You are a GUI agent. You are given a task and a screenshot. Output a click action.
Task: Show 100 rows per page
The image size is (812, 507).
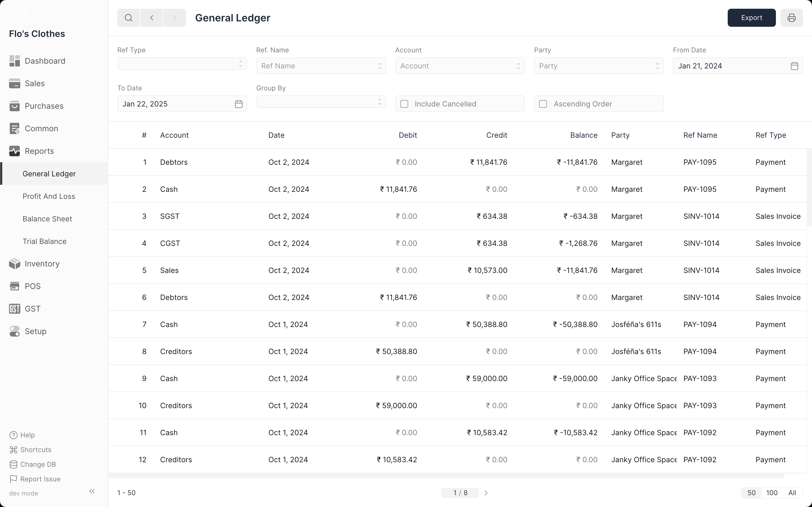coord(771,493)
